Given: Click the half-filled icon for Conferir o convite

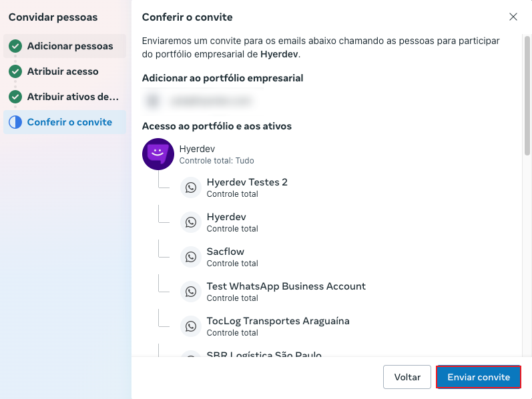Looking at the screenshot, I should point(15,122).
